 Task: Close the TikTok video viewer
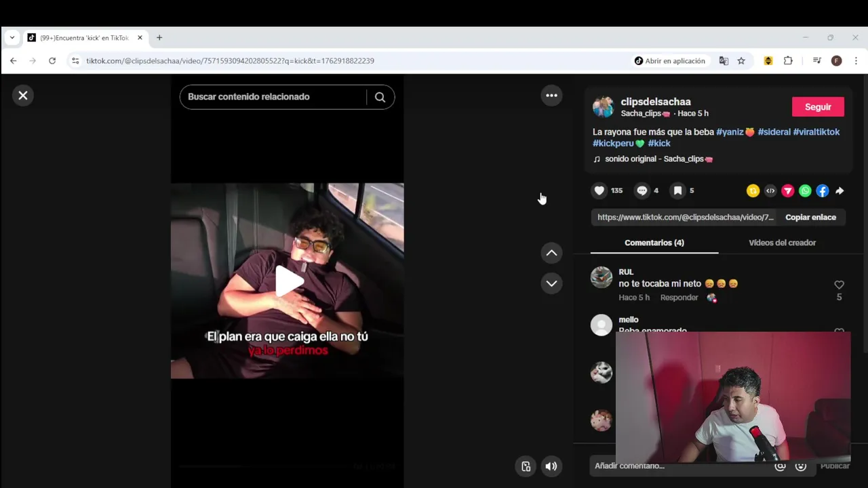point(23,96)
